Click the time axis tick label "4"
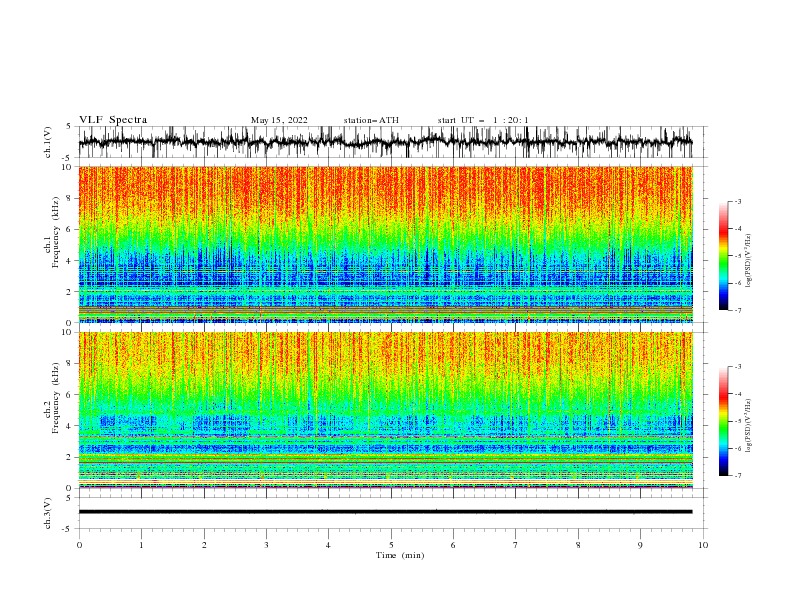 tap(328, 545)
